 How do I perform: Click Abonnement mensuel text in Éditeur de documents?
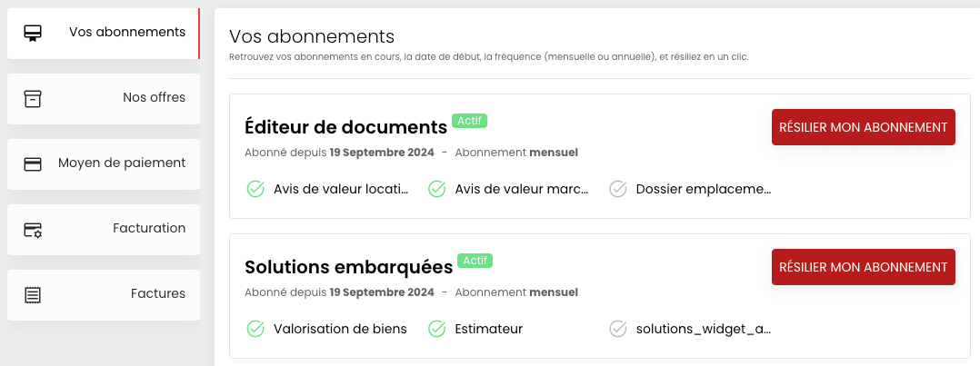pos(516,153)
